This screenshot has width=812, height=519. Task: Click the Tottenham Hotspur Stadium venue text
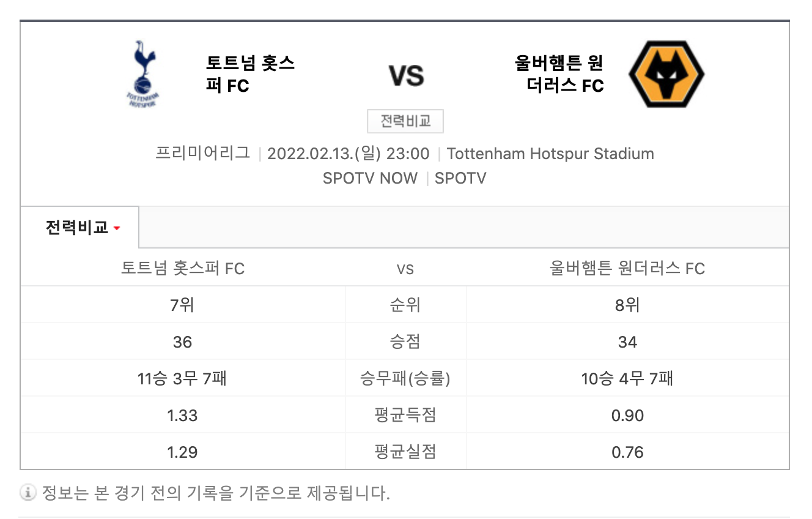click(x=550, y=153)
